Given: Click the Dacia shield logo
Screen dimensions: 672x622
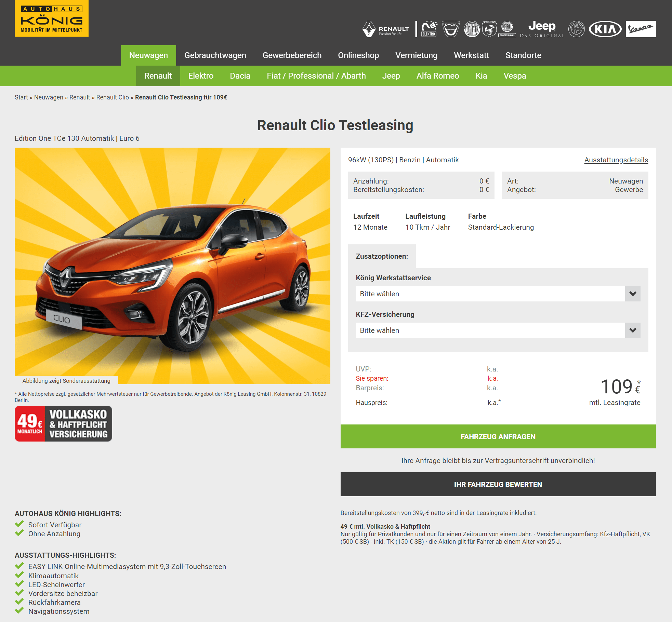Looking at the screenshot, I should 451,29.
